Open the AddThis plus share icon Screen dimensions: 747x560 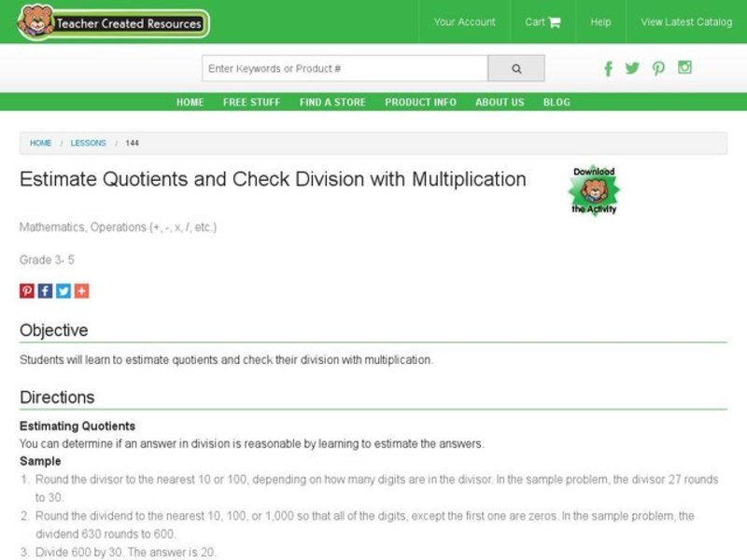[80, 290]
